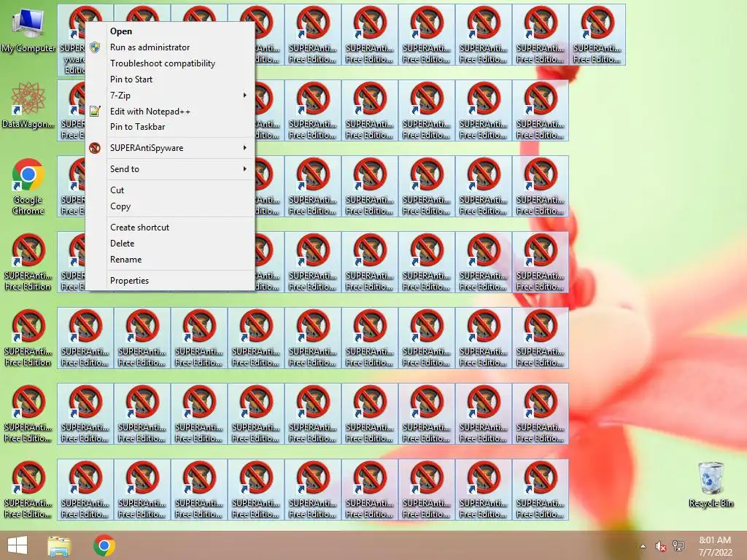Choose Run as administrator
The image size is (747, 560).
[171, 47]
